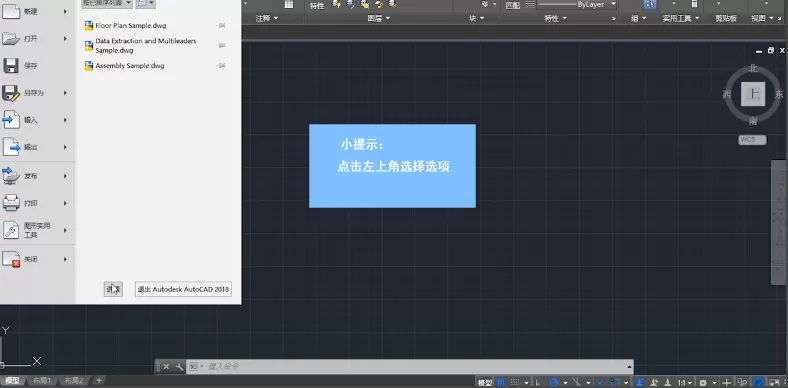The width and height of the screenshot is (788, 388).
Task: Open recent file Floor Plan Sample.dwg
Action: point(131,26)
